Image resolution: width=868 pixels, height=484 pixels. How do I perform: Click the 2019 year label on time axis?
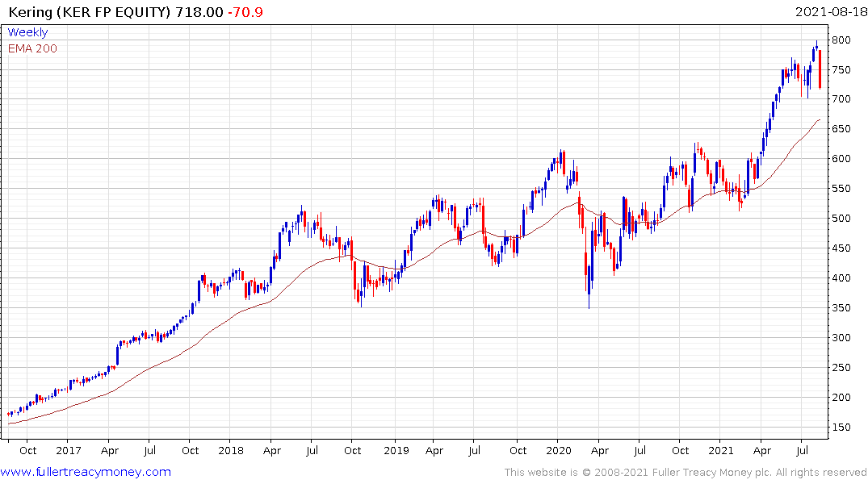coord(396,450)
